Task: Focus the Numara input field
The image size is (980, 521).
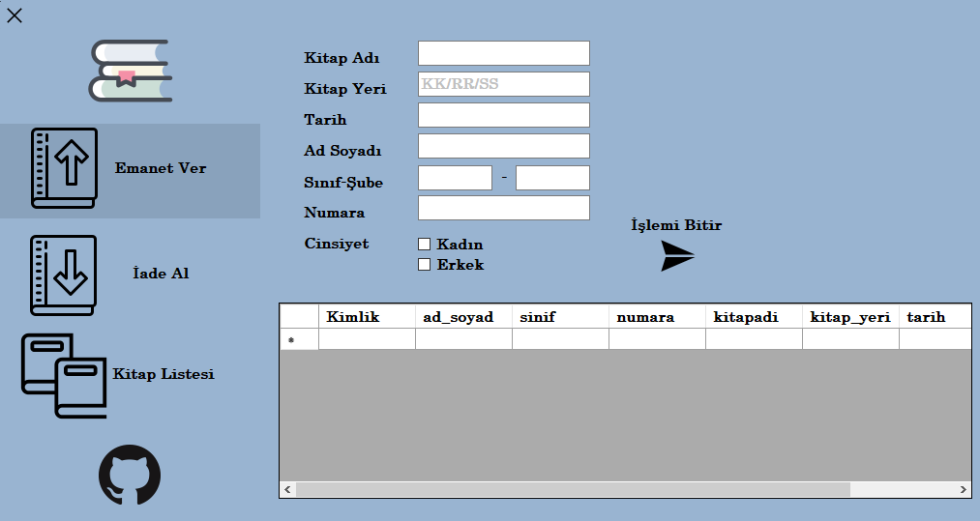Action: pos(504,208)
